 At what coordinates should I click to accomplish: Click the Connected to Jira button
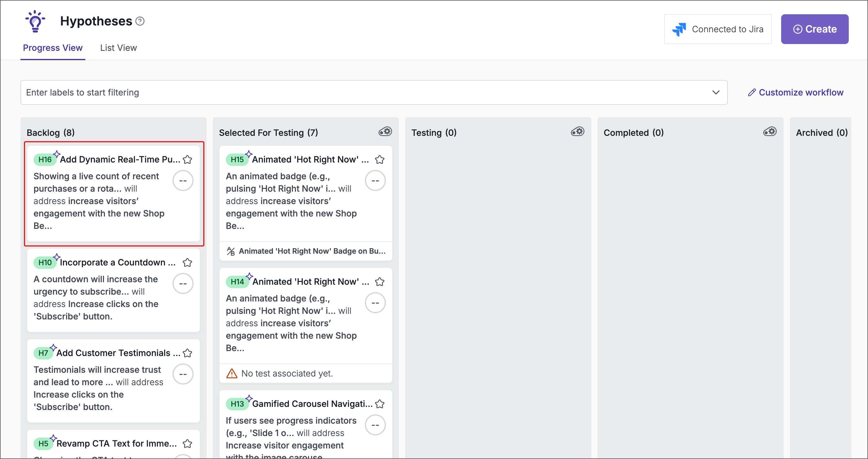(718, 29)
